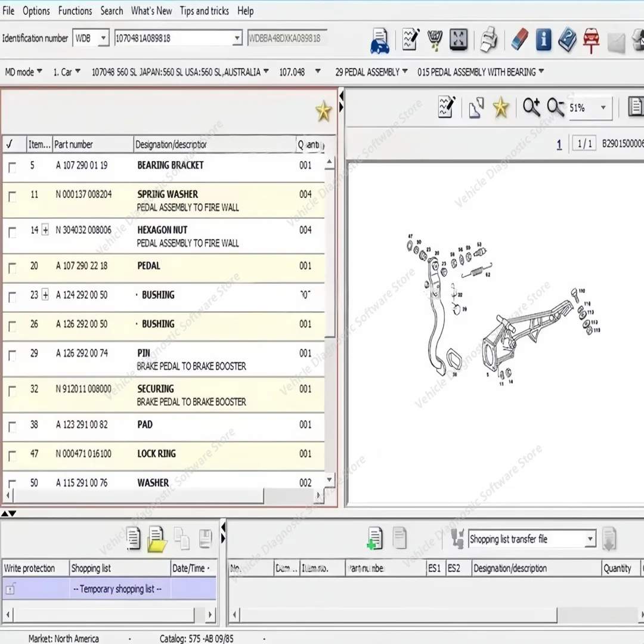
Task: Open the What's New menu
Action: 151,11
